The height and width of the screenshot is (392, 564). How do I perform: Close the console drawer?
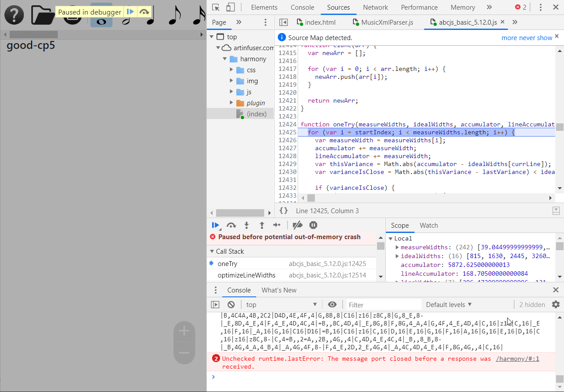point(556,290)
